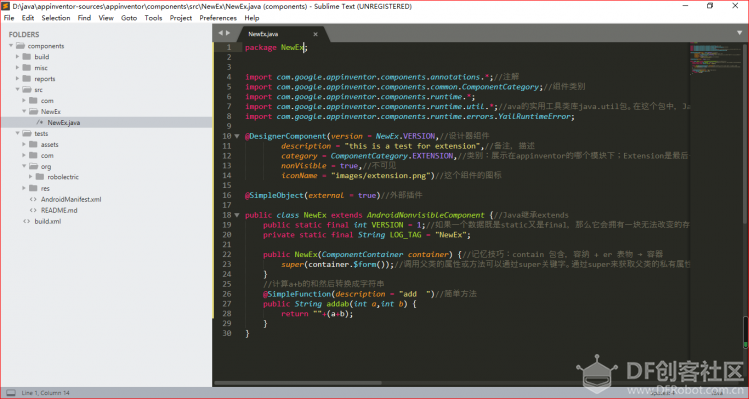Open the View menu
The width and height of the screenshot is (749, 399).
pos(106,18)
